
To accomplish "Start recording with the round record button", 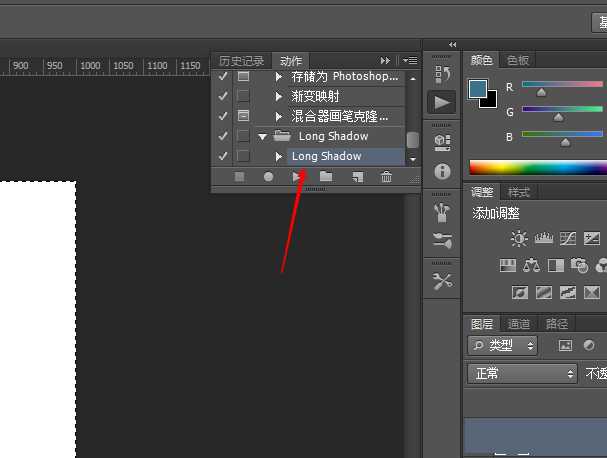I will [x=268, y=177].
